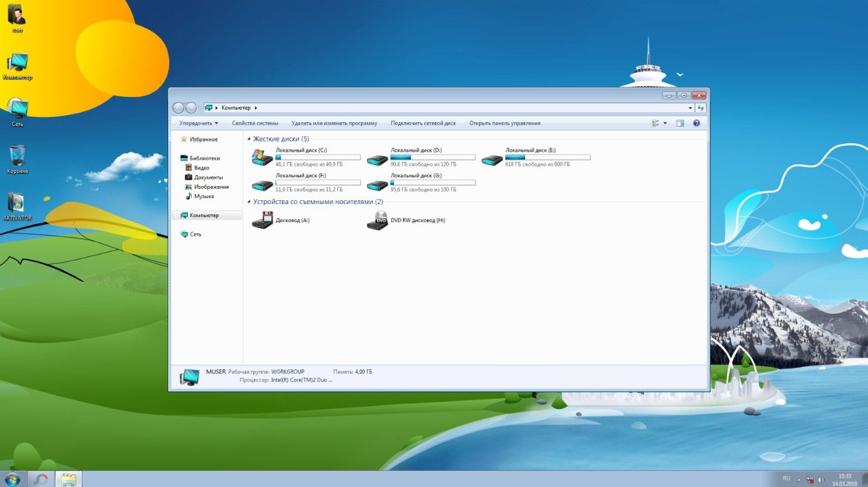This screenshot has height=487, width=868.
Task: Open the volume speaker tray icon
Action: (x=821, y=480)
